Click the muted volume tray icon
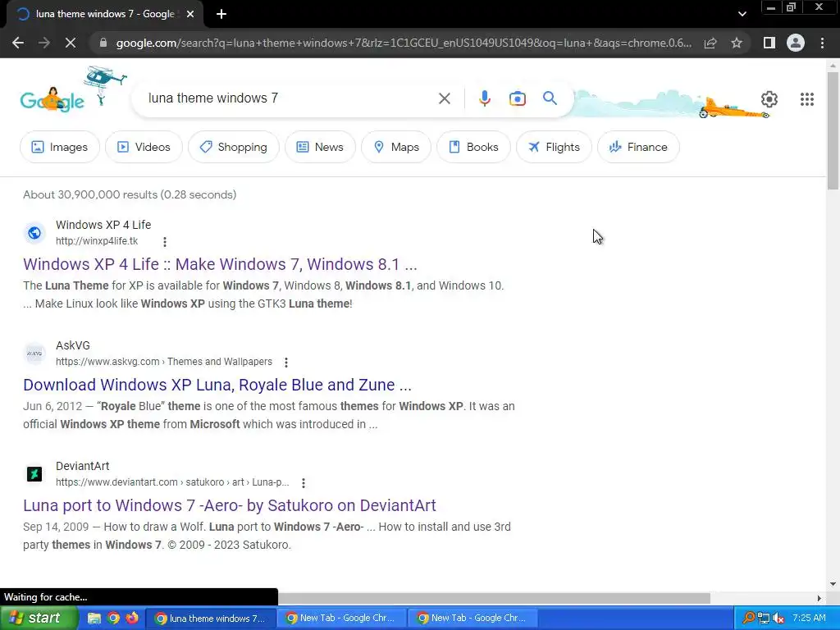 [x=778, y=619]
